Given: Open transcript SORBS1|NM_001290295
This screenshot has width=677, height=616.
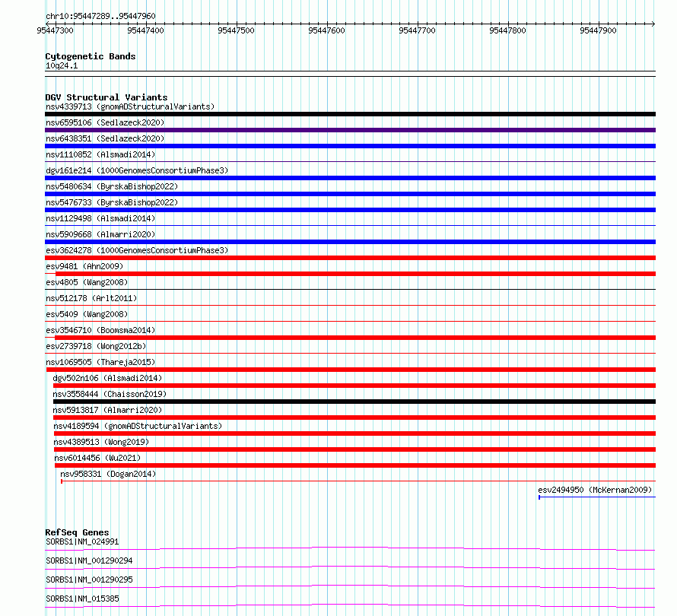Looking at the screenshot, I should tap(89, 579).
